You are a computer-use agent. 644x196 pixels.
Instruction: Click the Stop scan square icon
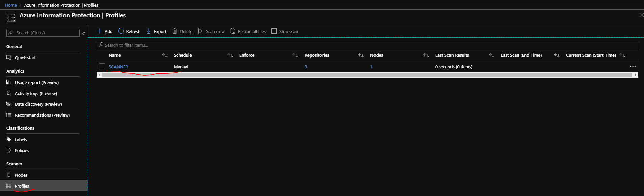click(x=274, y=31)
